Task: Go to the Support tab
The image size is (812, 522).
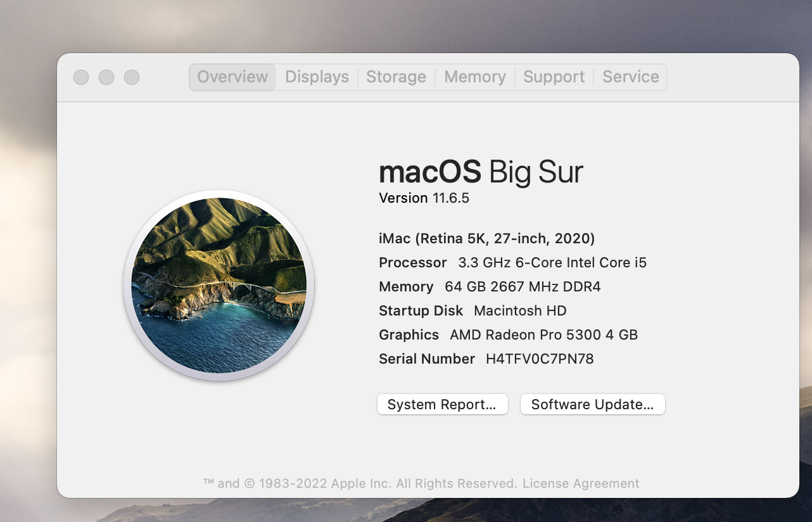Action: tap(554, 77)
